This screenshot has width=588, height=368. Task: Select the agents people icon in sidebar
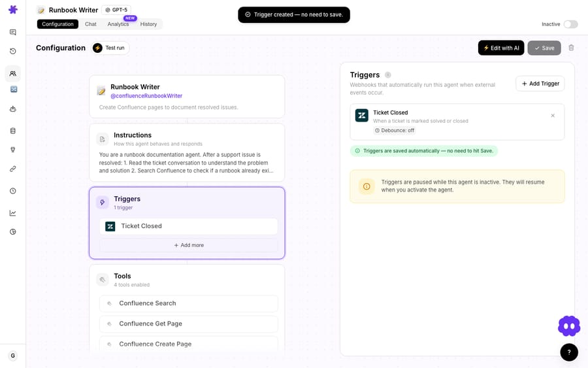click(x=13, y=73)
